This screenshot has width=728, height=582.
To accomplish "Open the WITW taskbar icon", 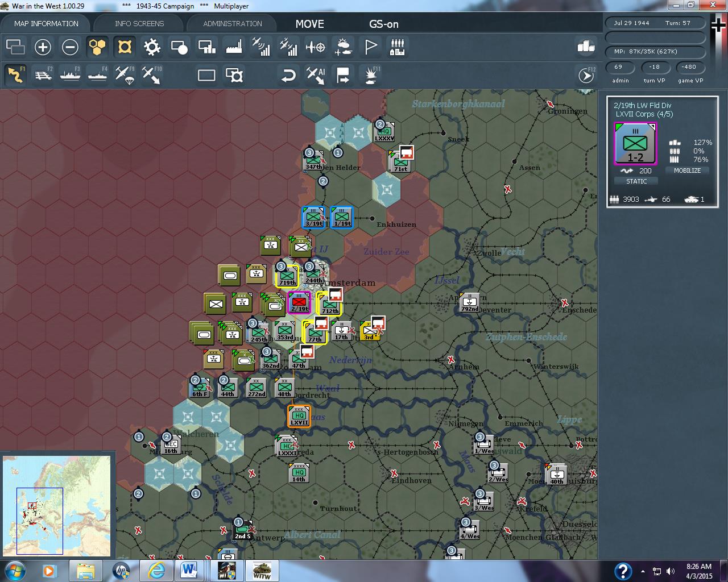I will 262,570.
